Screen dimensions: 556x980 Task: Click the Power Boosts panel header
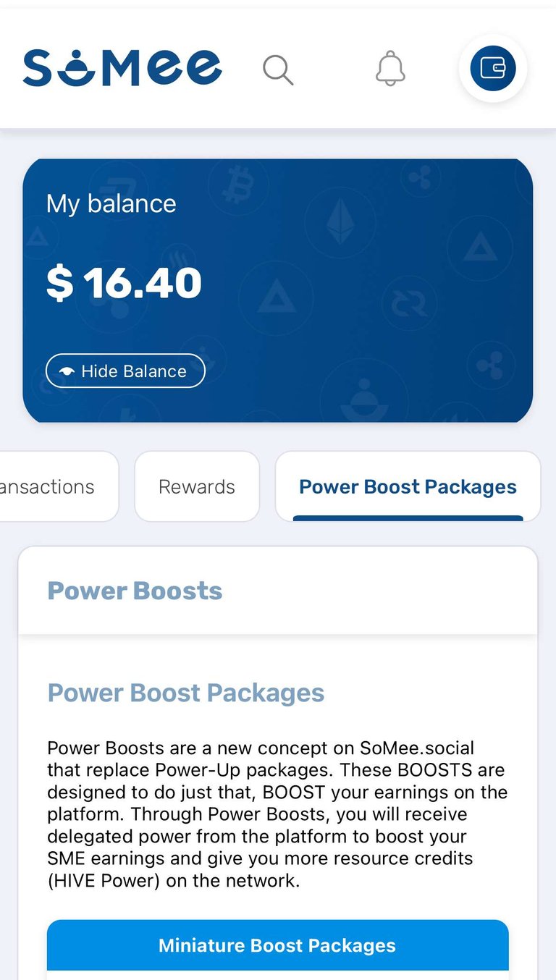(x=278, y=591)
